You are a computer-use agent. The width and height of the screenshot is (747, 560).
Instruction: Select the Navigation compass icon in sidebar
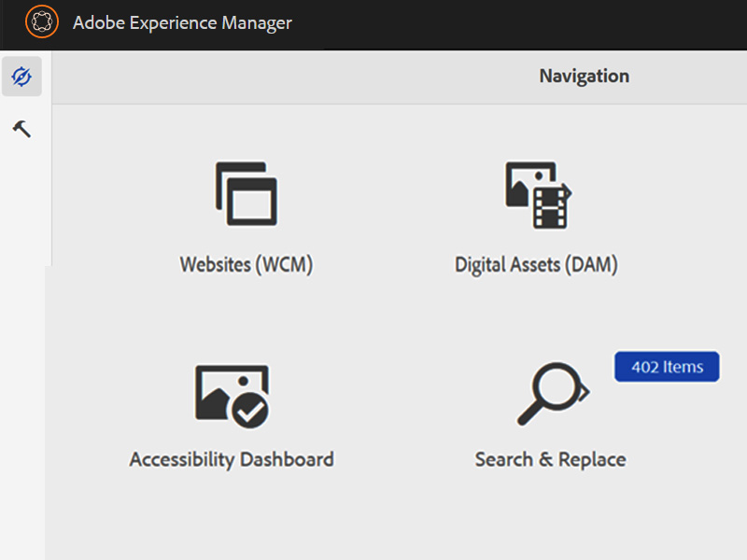coord(21,77)
